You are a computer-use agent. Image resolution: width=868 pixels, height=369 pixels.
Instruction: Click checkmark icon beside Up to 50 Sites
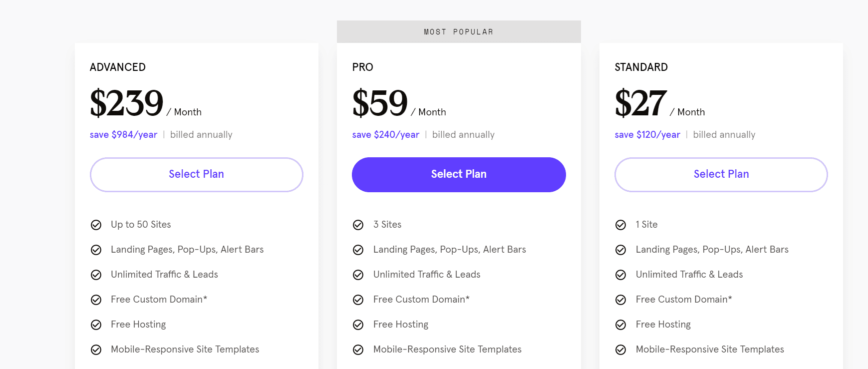pos(96,225)
